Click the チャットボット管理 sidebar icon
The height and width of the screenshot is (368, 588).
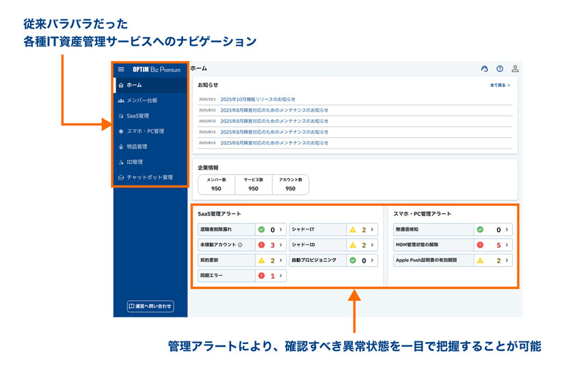coord(121,177)
